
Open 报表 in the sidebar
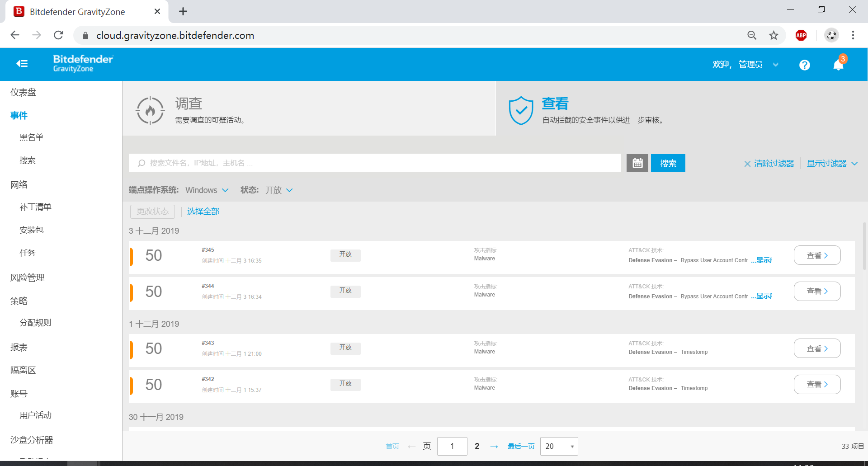(x=19, y=347)
